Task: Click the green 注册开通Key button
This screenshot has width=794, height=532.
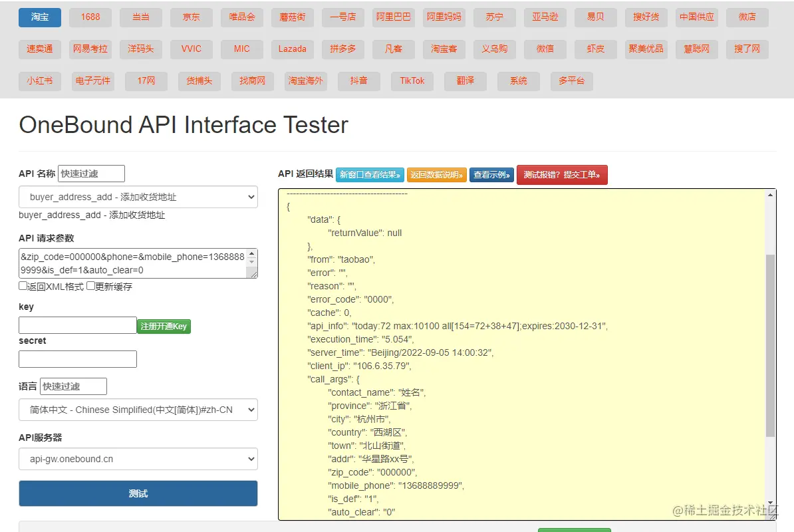Action: (164, 326)
